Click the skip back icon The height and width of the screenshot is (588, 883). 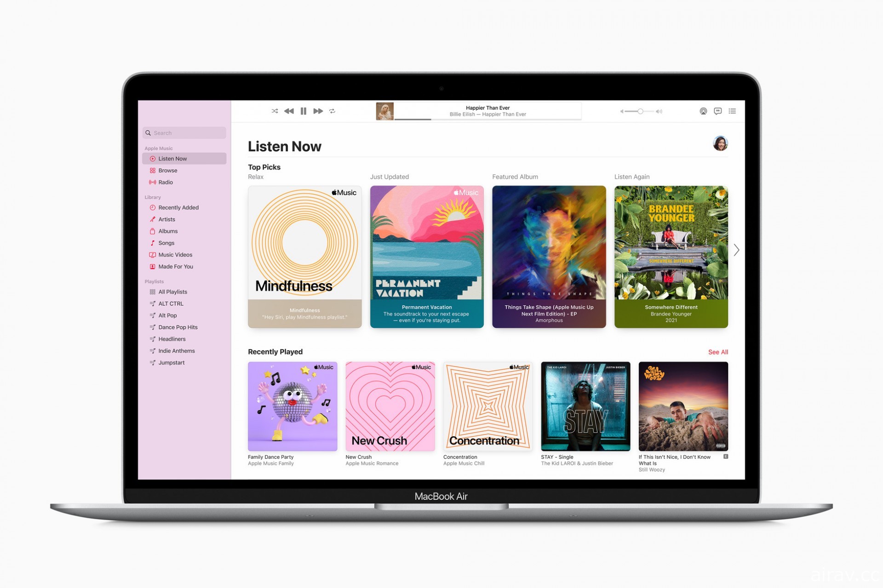(290, 110)
